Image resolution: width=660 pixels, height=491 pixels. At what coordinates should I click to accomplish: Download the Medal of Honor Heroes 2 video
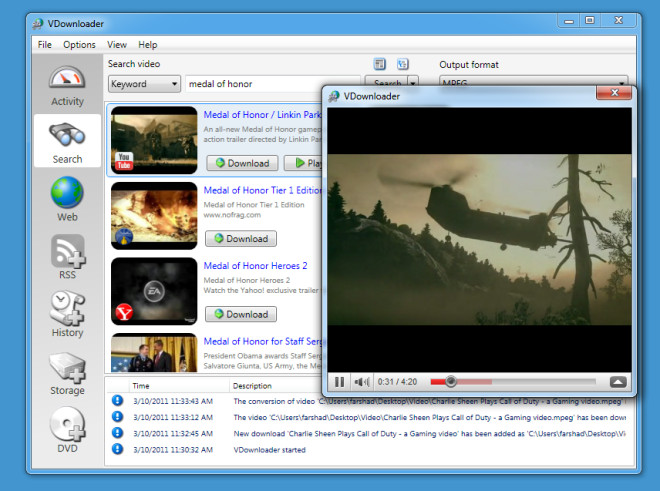(241, 314)
